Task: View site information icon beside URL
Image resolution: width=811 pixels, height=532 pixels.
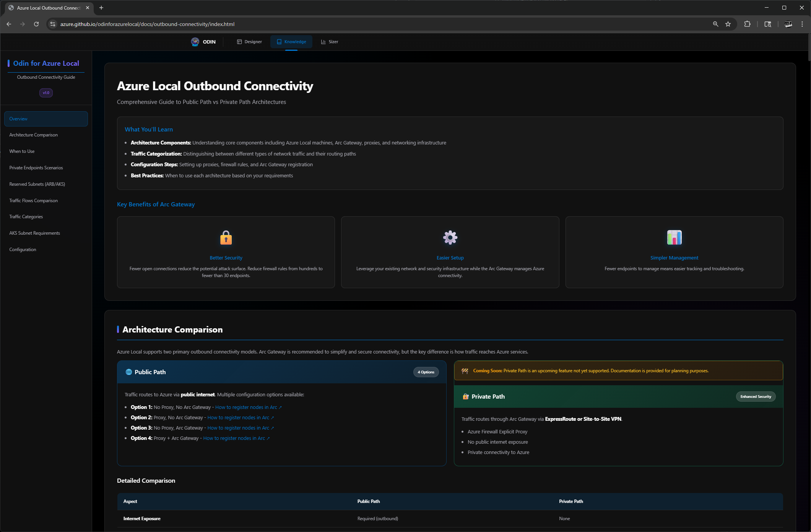Action: [53, 24]
